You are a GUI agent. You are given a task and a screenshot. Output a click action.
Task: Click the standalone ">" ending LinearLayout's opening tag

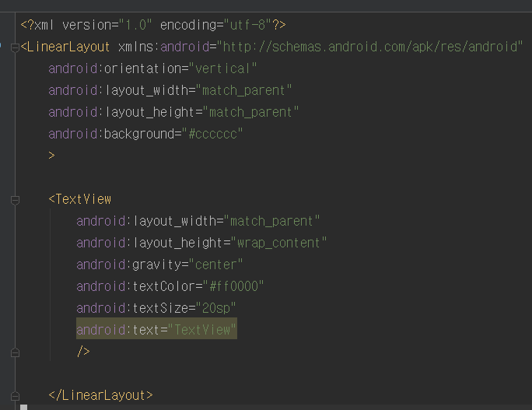(51, 156)
